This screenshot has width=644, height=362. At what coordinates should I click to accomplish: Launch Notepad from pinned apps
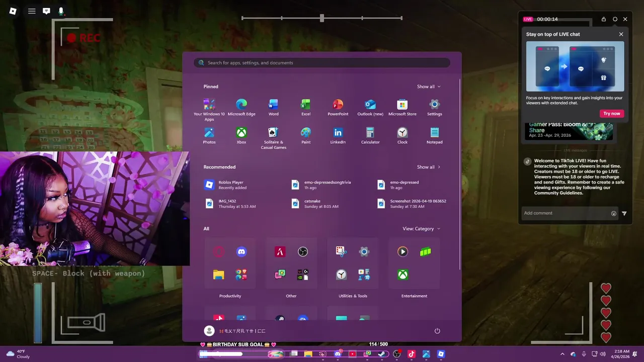pyautogui.click(x=434, y=136)
